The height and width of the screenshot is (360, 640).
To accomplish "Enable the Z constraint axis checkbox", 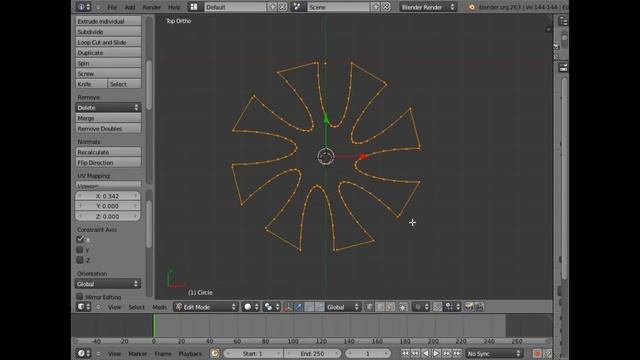I will (x=80, y=260).
